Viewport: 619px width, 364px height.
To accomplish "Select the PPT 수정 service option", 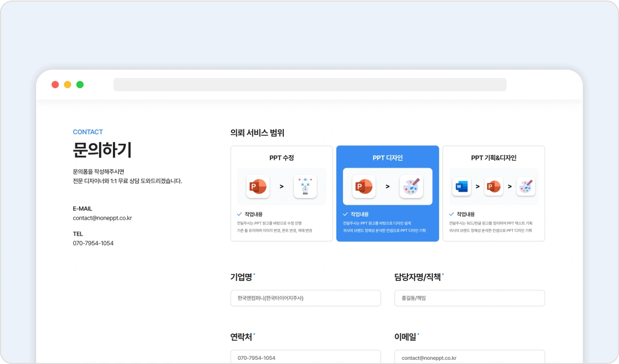I will [x=282, y=158].
